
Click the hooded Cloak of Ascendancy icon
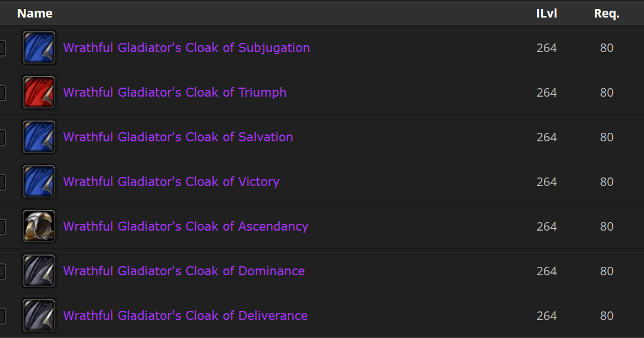(39, 227)
